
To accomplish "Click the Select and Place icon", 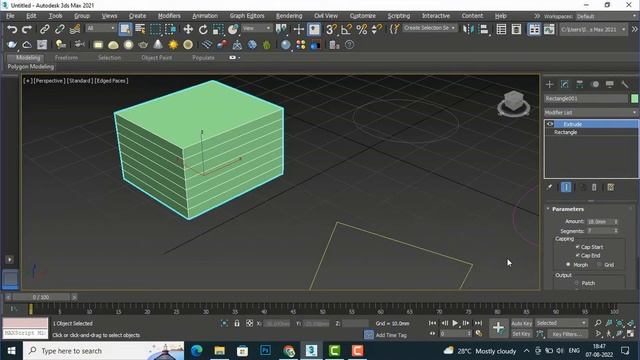I will 233,29.
